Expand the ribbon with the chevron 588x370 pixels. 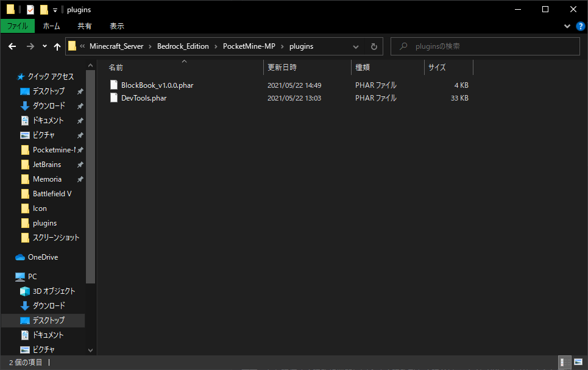[567, 26]
